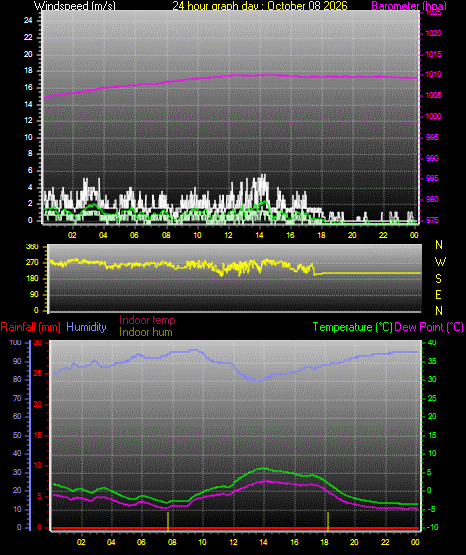Click the "1020" barometer scale value
The width and height of the screenshot is (466, 555).
pos(433,33)
